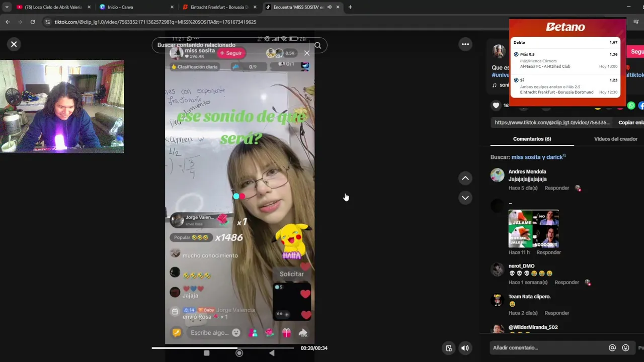Open the creator's profile avatar
Image resolution: width=644 pixels, height=362 pixels.
(499, 51)
